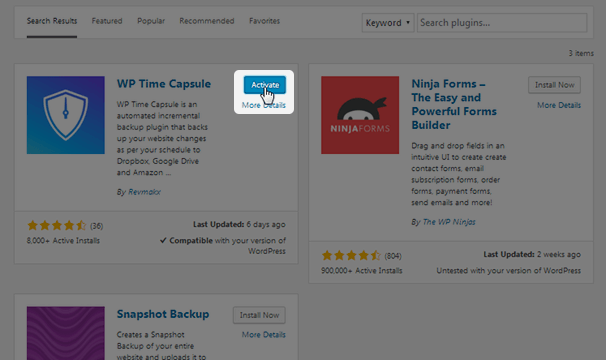Click the (36) ratings count

pyautogui.click(x=97, y=226)
